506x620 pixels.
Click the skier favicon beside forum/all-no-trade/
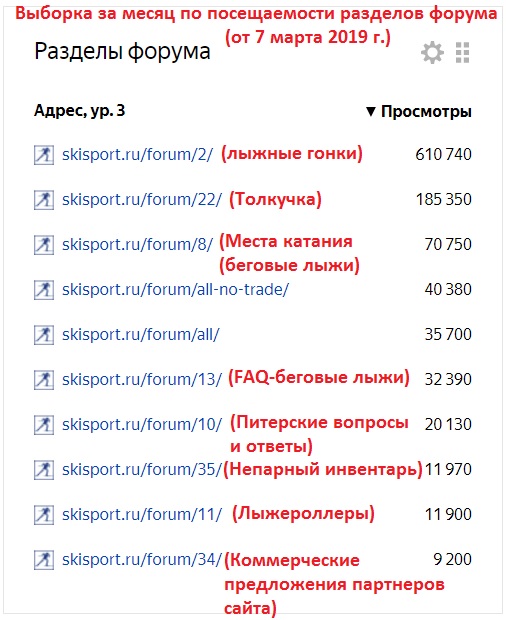click(44, 290)
